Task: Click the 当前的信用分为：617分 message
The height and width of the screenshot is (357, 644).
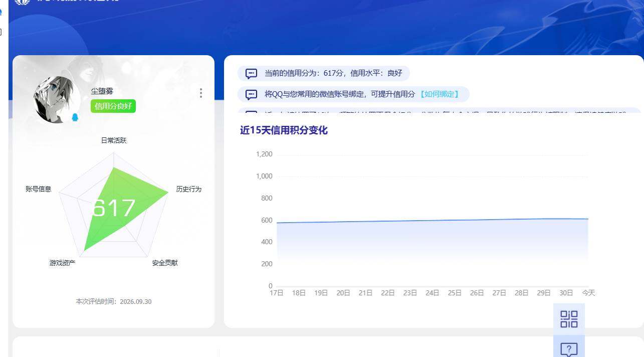Action: tap(323, 73)
